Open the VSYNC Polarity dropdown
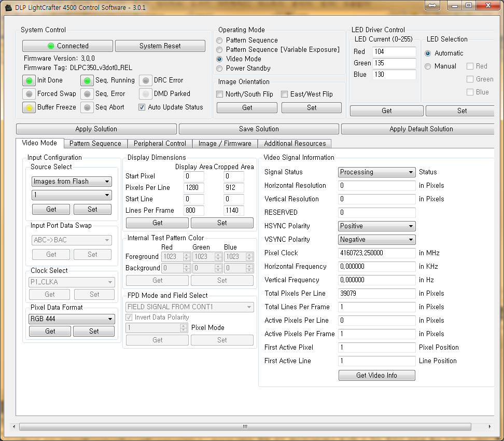Viewport: 504px width, 441px height. [x=377, y=240]
